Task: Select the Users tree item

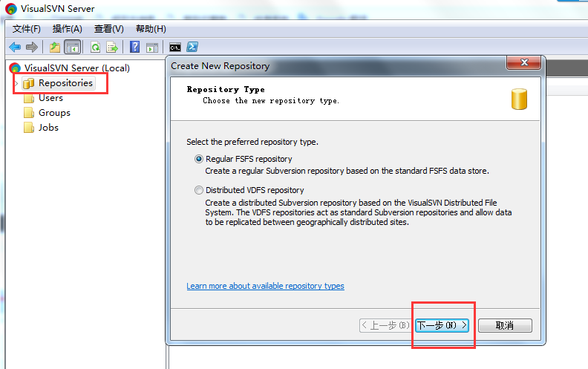Action: tap(50, 98)
